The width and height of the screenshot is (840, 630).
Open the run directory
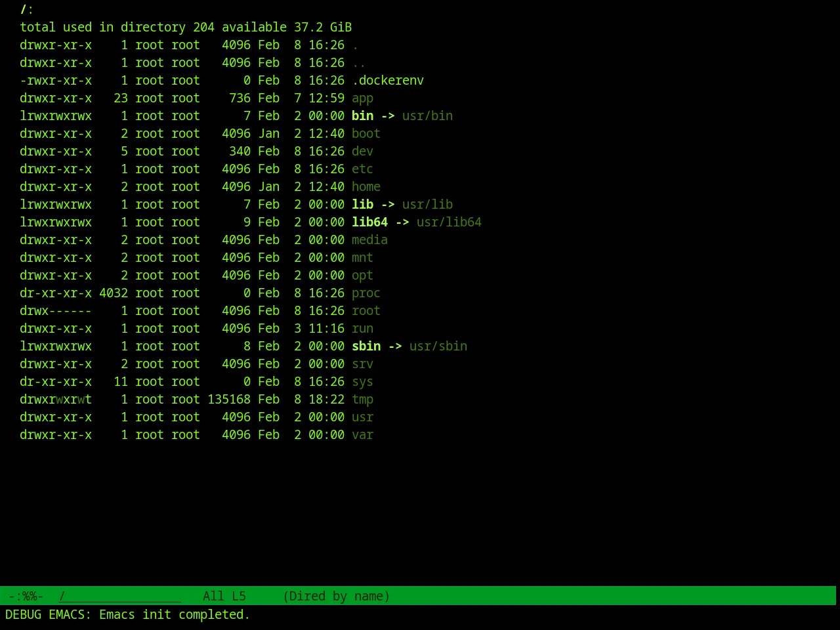pos(362,329)
